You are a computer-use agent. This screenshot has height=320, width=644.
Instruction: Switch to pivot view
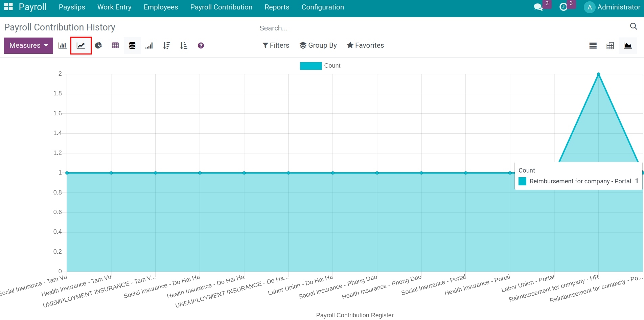(611, 45)
